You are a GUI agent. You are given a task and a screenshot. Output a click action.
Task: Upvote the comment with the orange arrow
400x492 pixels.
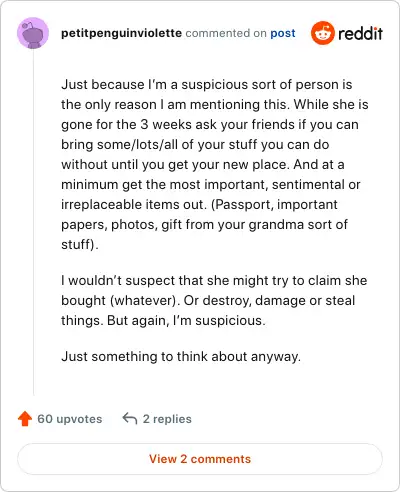tap(25, 419)
